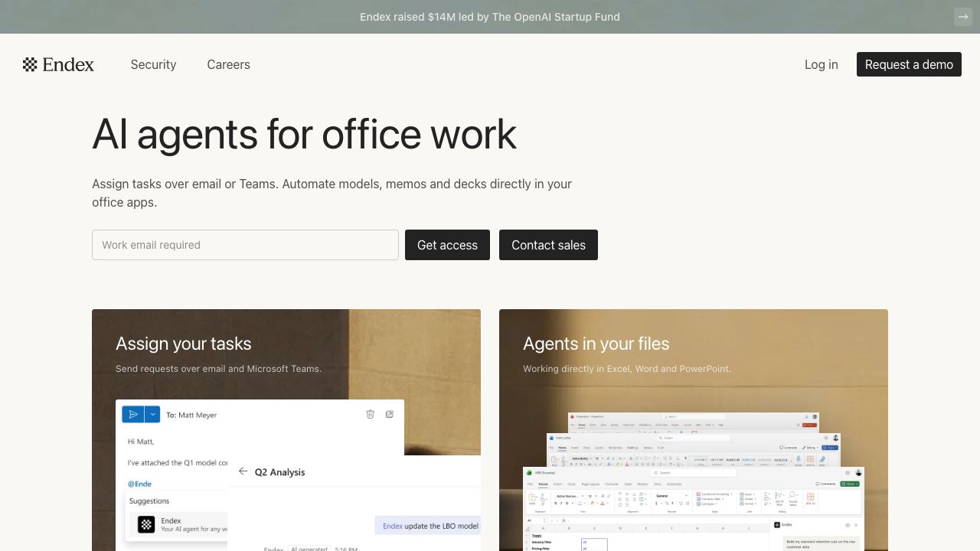Click the green Share button in Excel mockup
Screen dimensions: 980x551
pos(850,484)
